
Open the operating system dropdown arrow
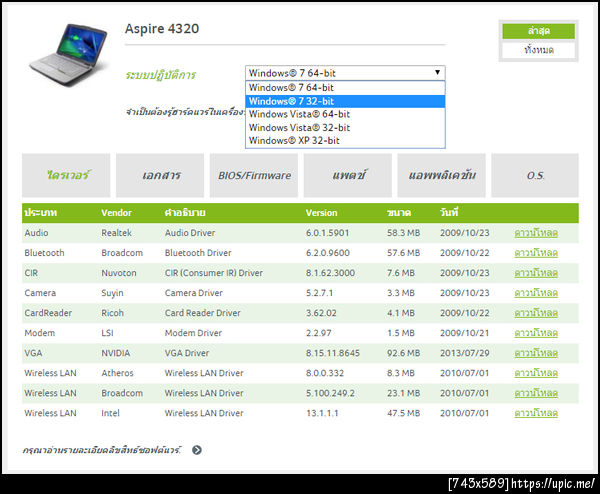[437, 72]
